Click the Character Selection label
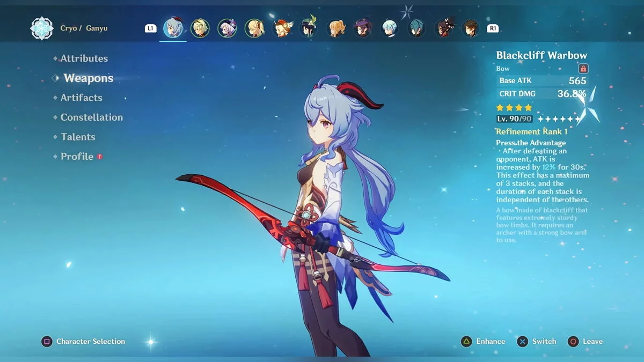This screenshot has width=644, height=362. click(x=91, y=342)
